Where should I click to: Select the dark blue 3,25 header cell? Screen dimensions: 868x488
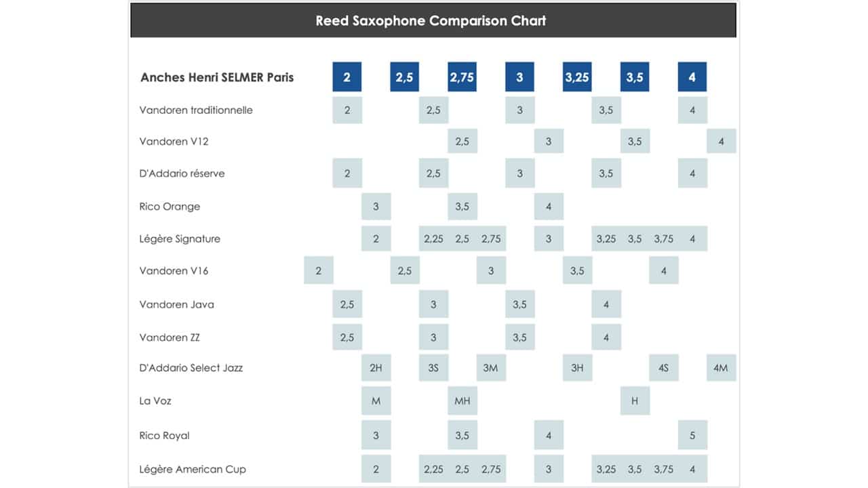pos(577,77)
